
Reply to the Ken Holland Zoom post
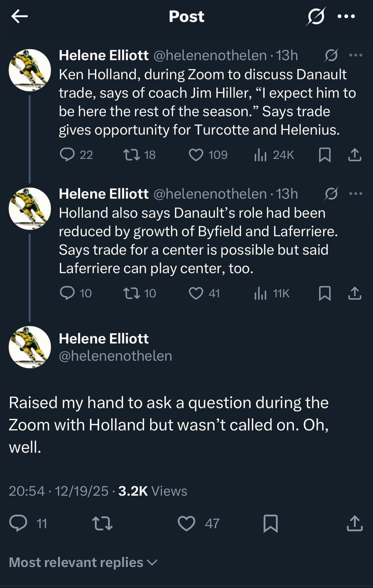67,155
